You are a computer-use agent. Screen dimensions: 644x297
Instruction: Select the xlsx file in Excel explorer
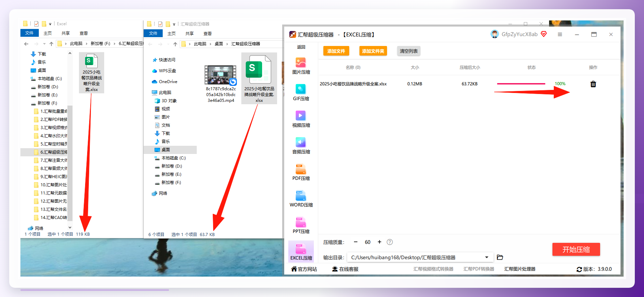pyautogui.click(x=92, y=73)
